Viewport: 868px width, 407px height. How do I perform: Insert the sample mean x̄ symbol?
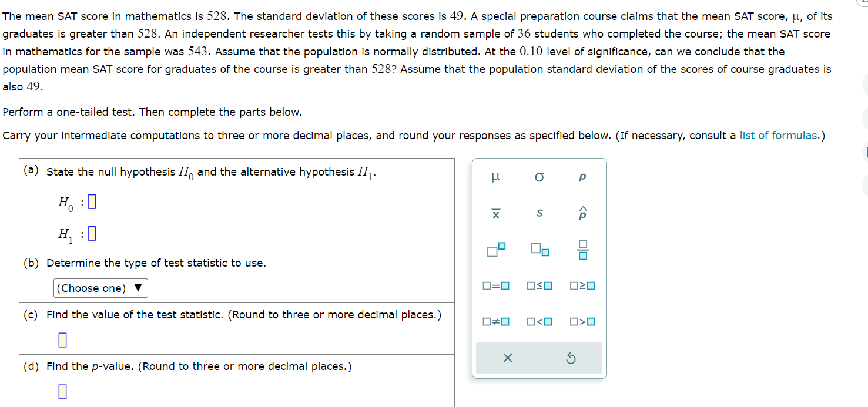point(495,214)
